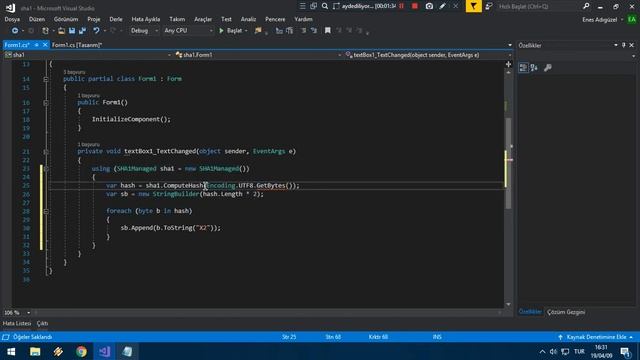Viewport: 640px width, 360px height.
Task: Click the screenshot camera icon
Action: click(x=429, y=6)
